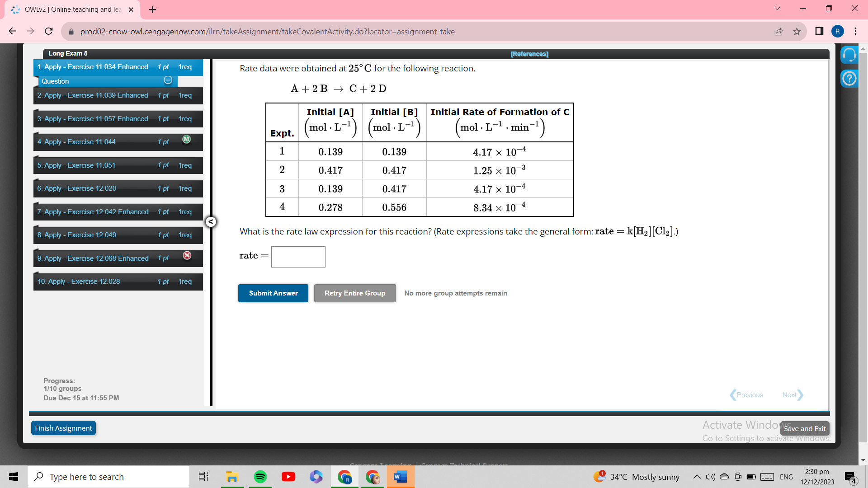Bookmark this page with the star icon
Image resolution: width=868 pixels, height=488 pixels.
pos(797,31)
